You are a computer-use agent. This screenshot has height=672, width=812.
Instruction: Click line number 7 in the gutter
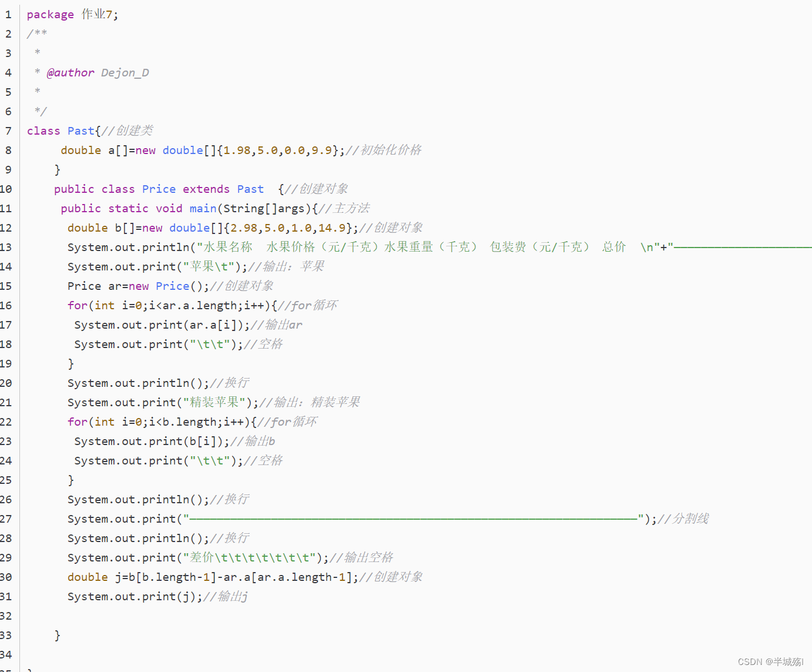point(8,131)
